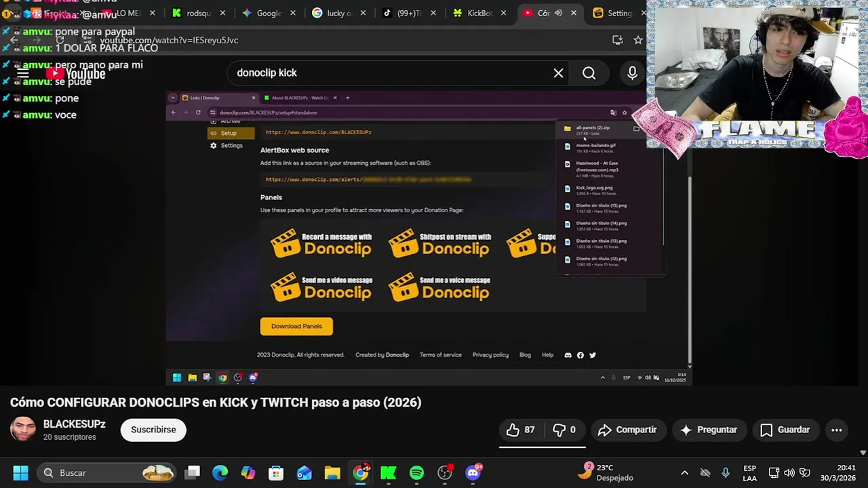Click the Preguntar button

tap(709, 430)
